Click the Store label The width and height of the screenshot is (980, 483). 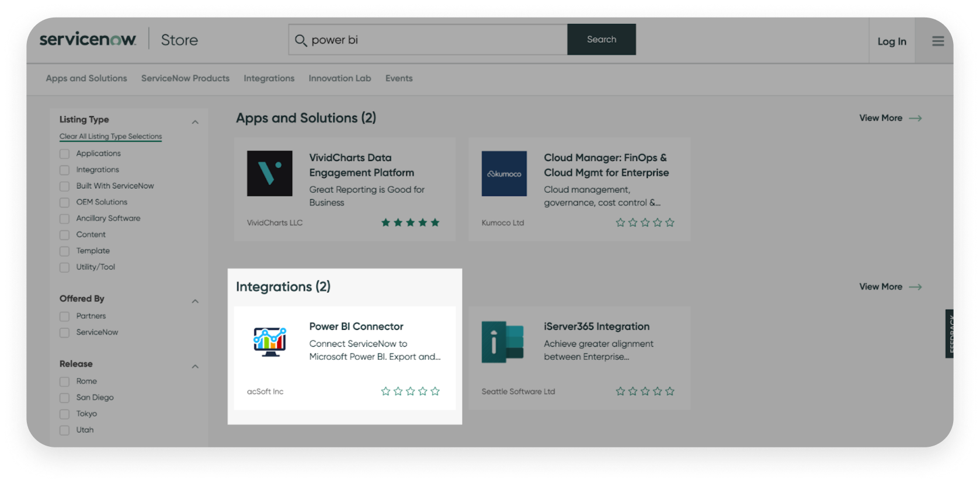pyautogui.click(x=179, y=40)
